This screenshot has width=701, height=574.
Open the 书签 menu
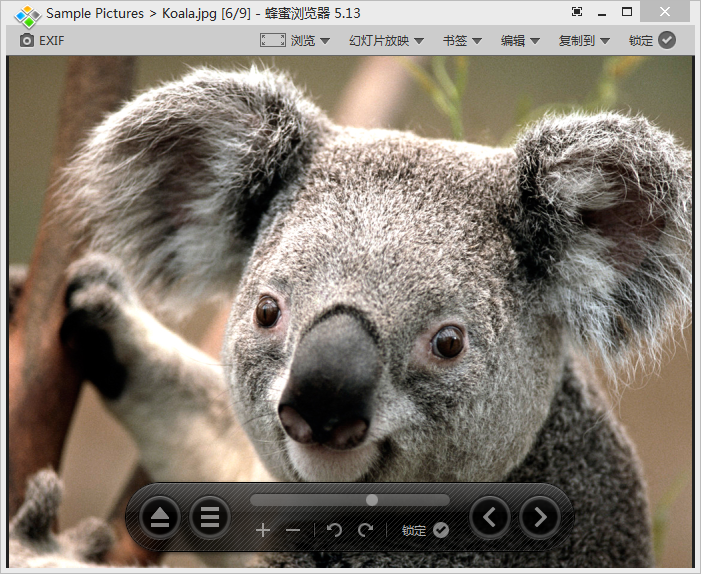coord(462,41)
